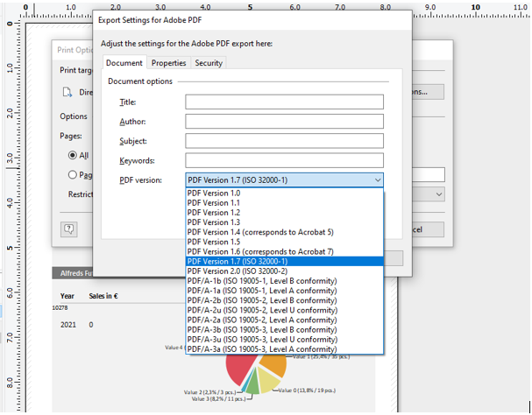Click the Direct print target page icon
Image resolution: width=532 pixels, height=415 pixels.
[x=67, y=92]
